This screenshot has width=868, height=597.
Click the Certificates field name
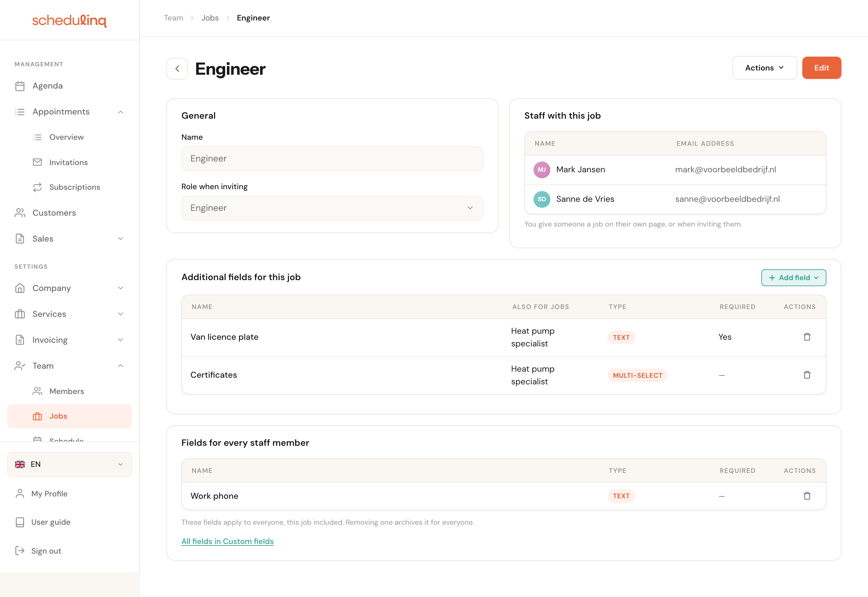[x=214, y=375]
